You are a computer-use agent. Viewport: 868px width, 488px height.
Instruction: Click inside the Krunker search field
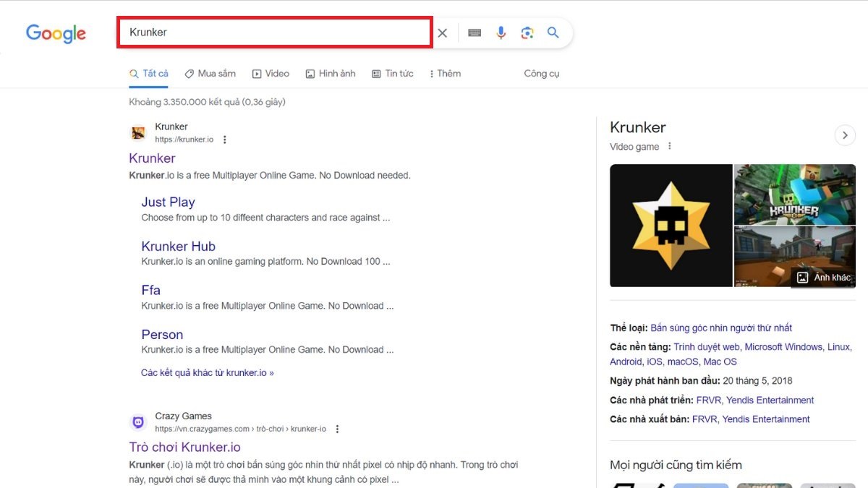pos(275,33)
